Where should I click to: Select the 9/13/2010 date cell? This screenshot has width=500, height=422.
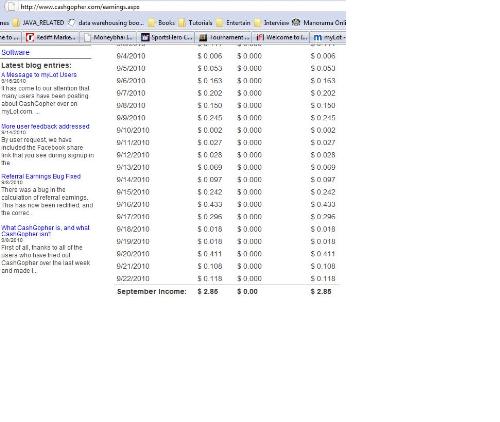coord(133,167)
